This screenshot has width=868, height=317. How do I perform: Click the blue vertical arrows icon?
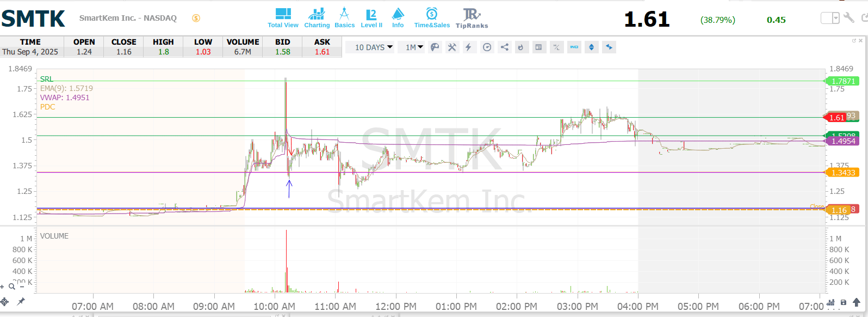[592, 47]
